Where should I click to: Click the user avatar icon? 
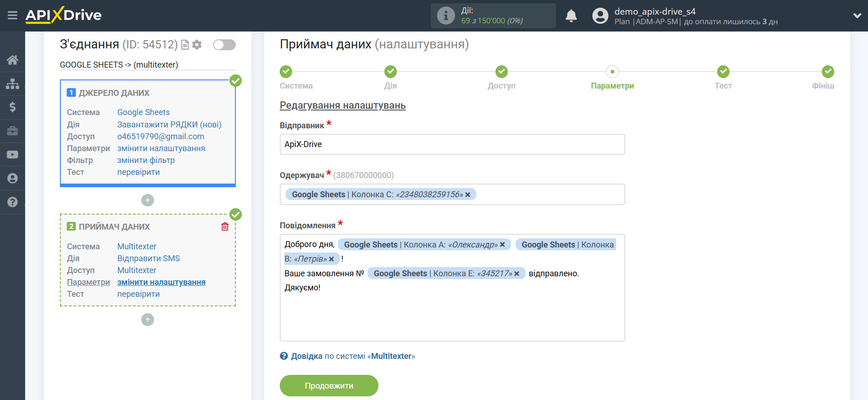(x=600, y=16)
